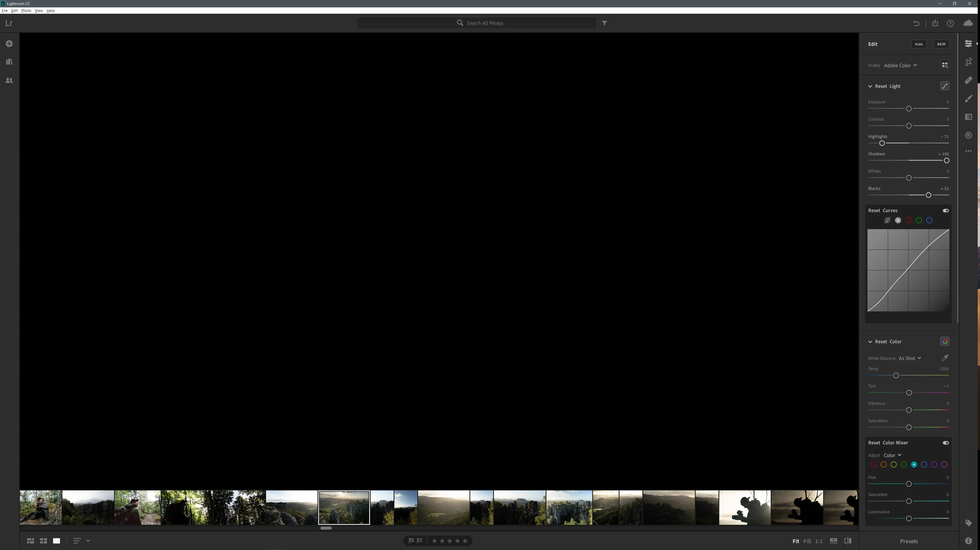Collapse the Light section chevron
Viewport: 980px width, 550px height.
click(870, 86)
